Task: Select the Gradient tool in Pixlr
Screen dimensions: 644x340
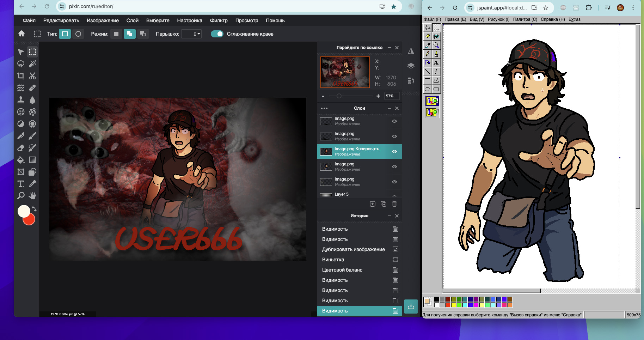Action: point(32,160)
